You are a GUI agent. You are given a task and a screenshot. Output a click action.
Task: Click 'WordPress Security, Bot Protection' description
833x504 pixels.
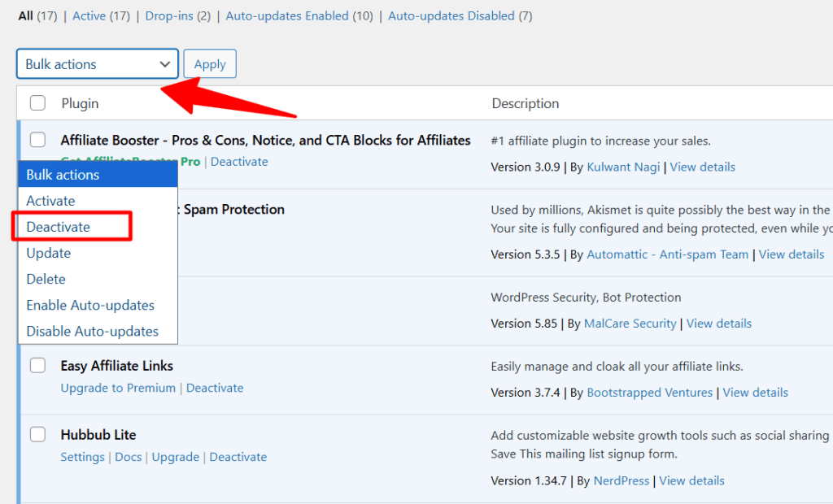tap(586, 298)
